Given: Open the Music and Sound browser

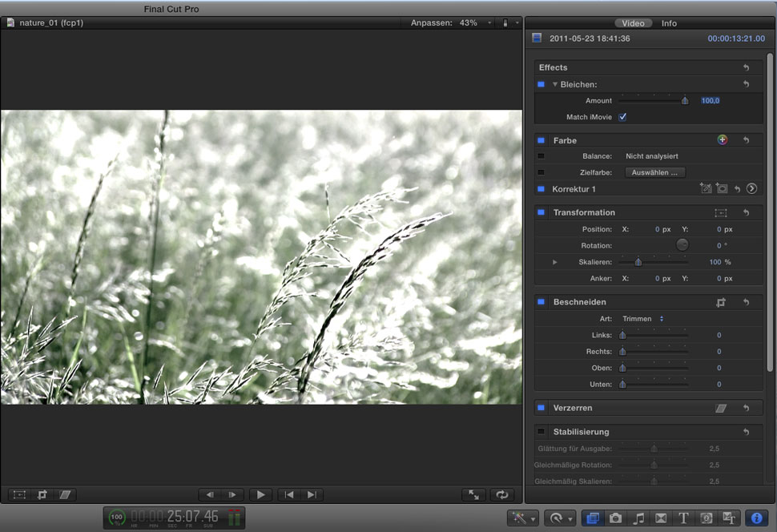Looking at the screenshot, I should 638,518.
